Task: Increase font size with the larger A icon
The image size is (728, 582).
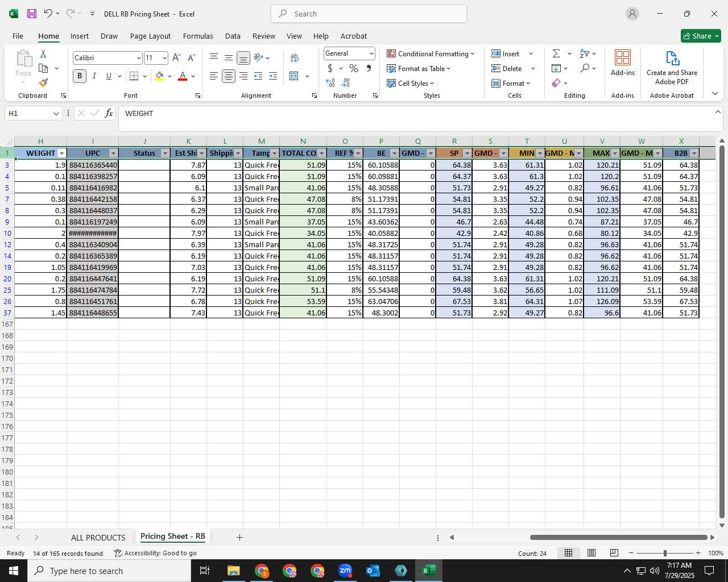Action: pos(176,58)
